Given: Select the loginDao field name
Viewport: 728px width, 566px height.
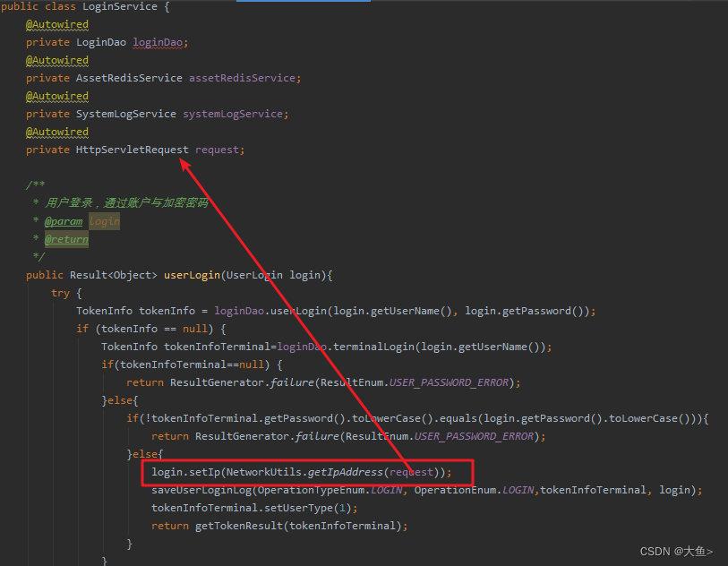Looking at the screenshot, I should point(158,42).
